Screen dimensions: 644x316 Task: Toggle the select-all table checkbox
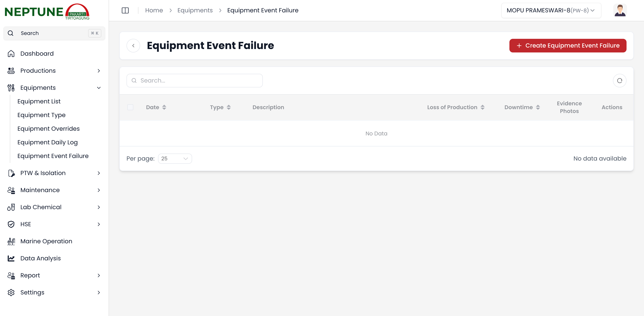click(x=130, y=107)
